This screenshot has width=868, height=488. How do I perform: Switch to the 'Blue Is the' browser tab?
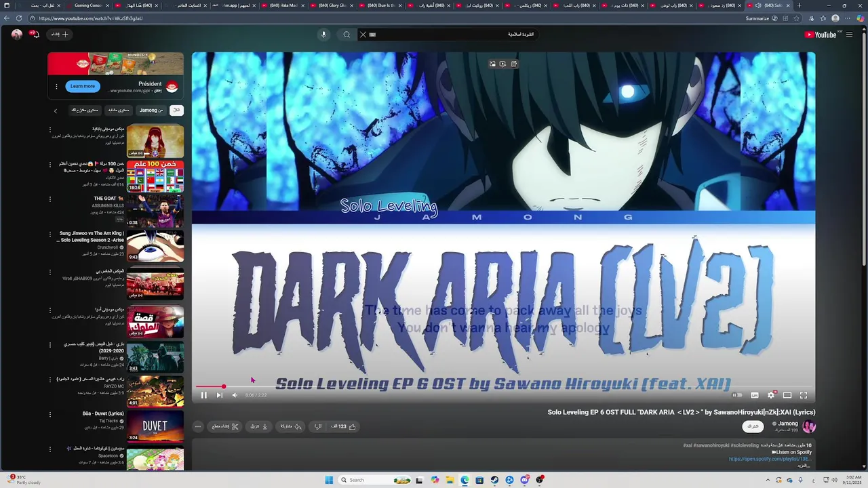tap(381, 5)
